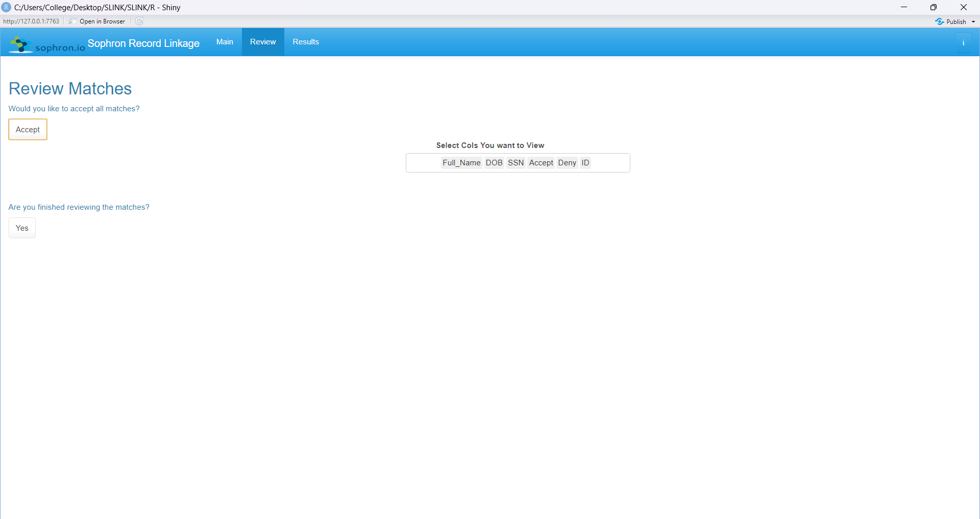Open the column selection dropdown
This screenshot has height=519, width=980.
click(607, 163)
